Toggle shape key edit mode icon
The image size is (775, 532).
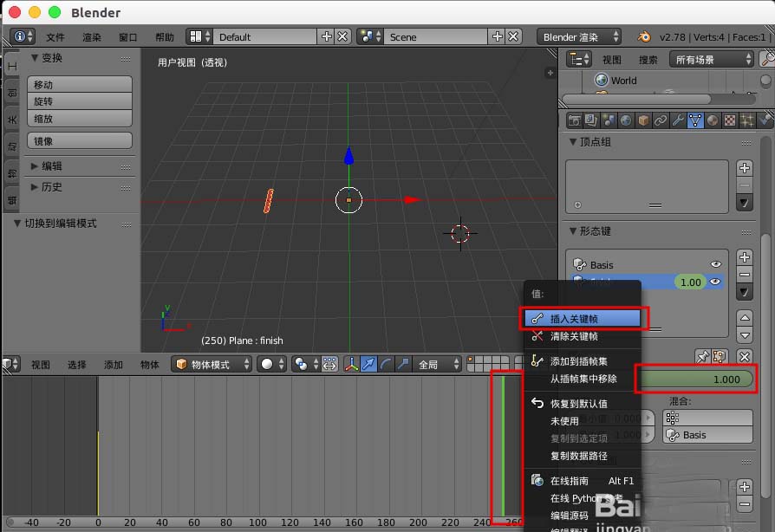coord(720,356)
